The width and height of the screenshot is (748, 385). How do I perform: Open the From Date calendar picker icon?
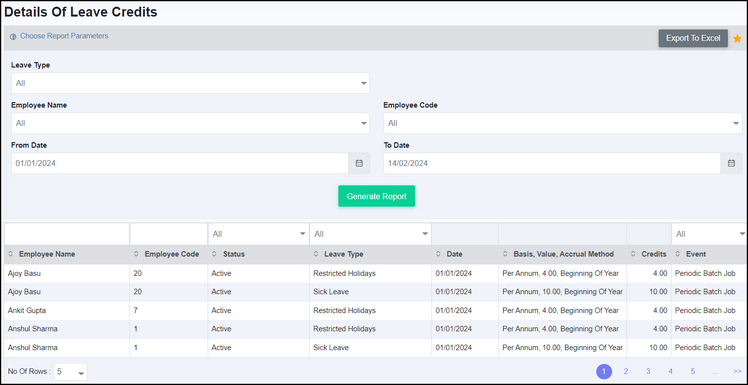click(359, 163)
